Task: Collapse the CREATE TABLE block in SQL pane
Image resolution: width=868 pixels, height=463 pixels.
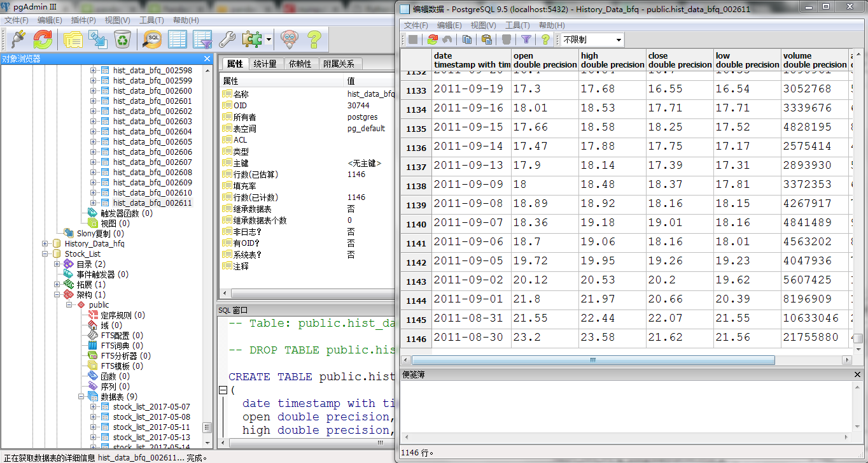Action: [x=223, y=390]
